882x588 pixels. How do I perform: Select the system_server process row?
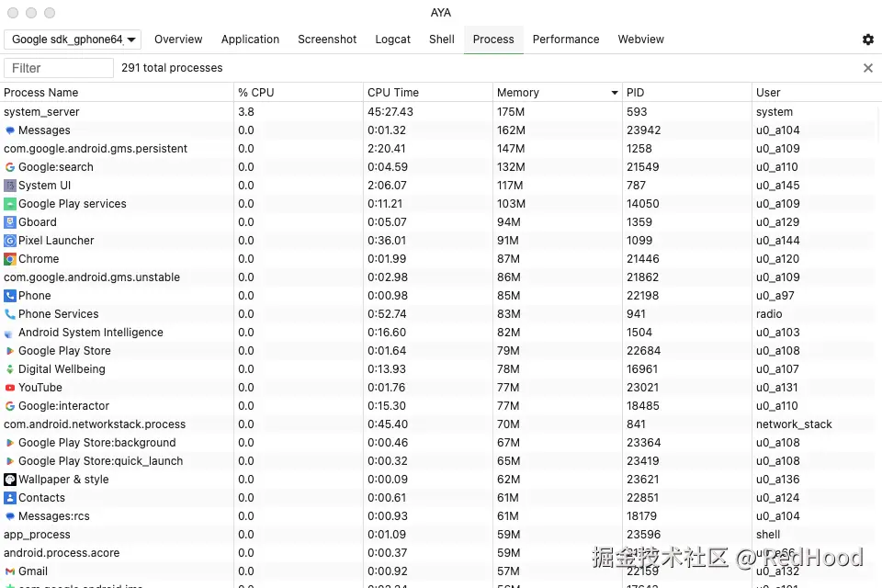[441, 112]
